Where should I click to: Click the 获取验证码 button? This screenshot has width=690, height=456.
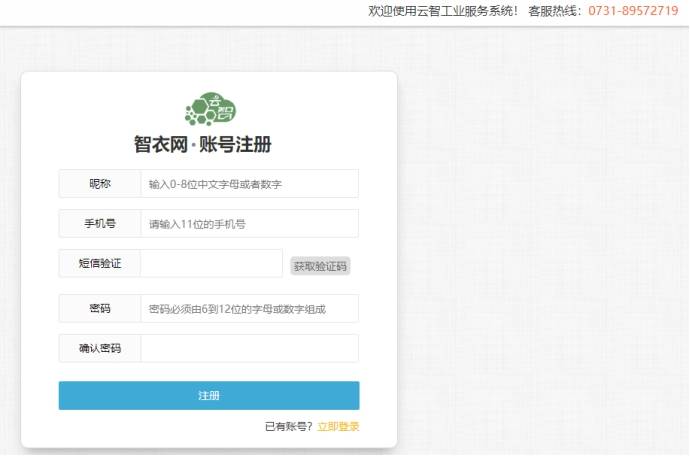(320, 266)
